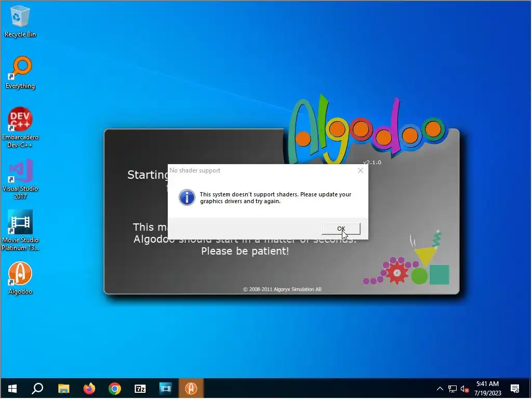Click the blue information icon in the dialog
The image size is (532, 399).
[187, 197]
